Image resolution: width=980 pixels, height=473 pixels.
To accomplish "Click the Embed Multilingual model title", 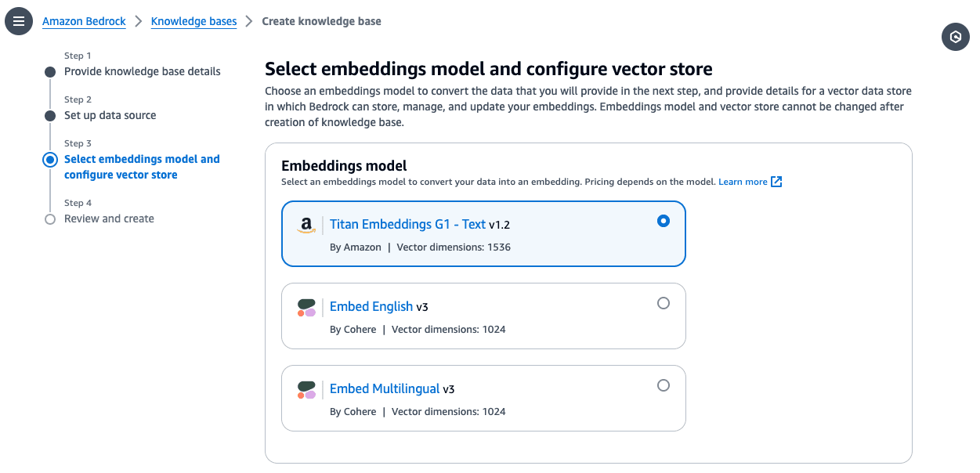I will [385, 388].
